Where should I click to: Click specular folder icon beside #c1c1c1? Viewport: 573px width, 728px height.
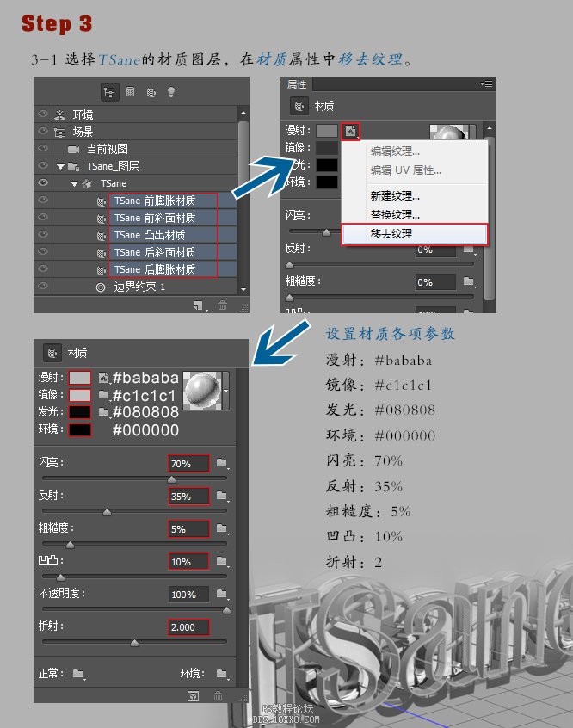(x=103, y=395)
